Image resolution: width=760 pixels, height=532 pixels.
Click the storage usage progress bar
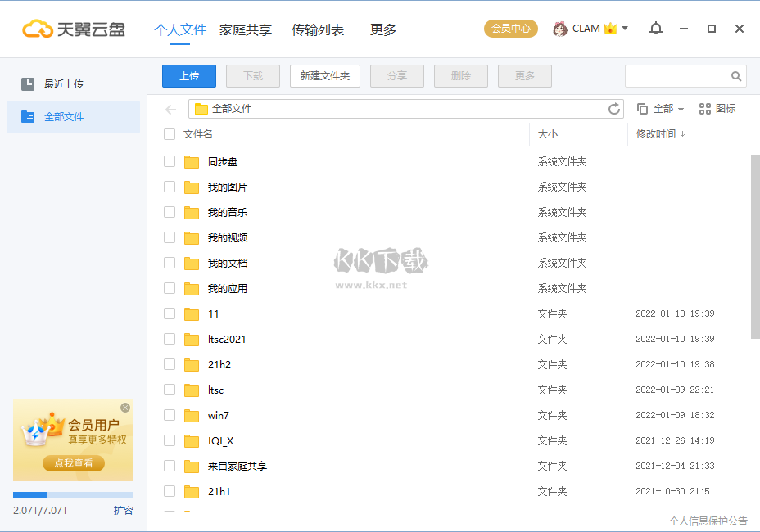pyautogui.click(x=73, y=495)
